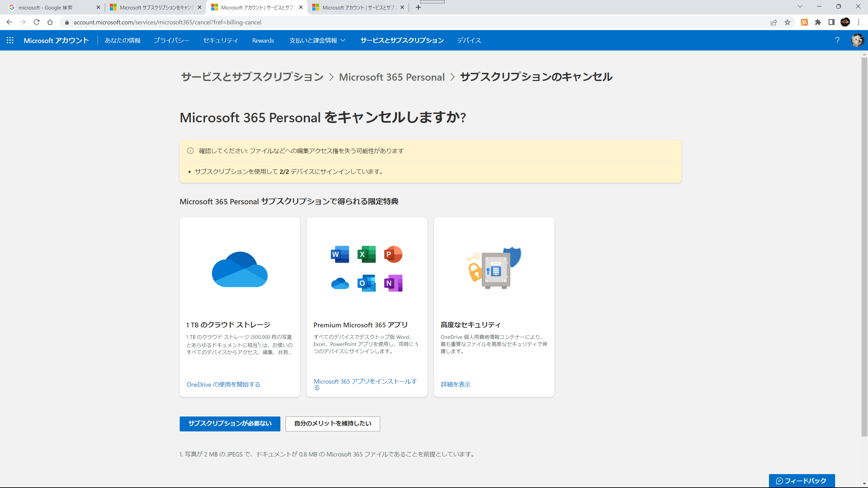868x488 pixels.
Task: Click the scrollbar down arrow
Action: tap(864, 484)
